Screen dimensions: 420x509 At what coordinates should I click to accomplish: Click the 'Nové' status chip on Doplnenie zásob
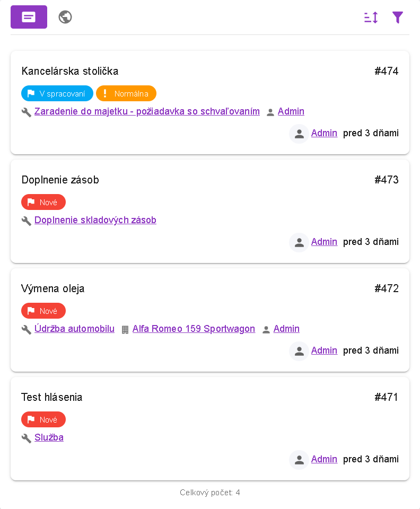click(x=43, y=202)
